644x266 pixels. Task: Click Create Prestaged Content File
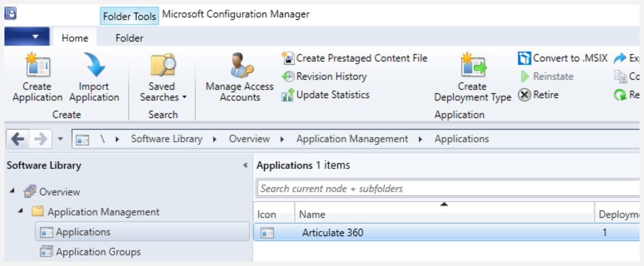click(x=355, y=58)
